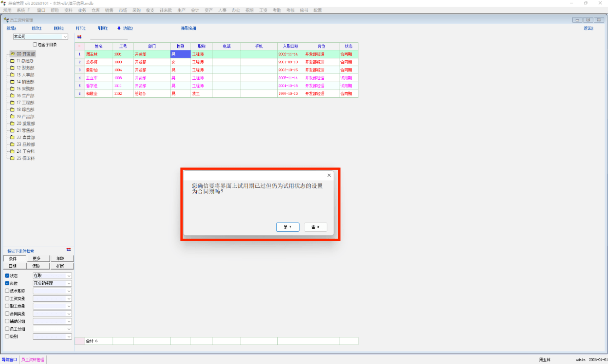Expand the 岗位 开发部经理 dropdown
The height and width of the screenshot is (364, 608).
coord(69,283)
